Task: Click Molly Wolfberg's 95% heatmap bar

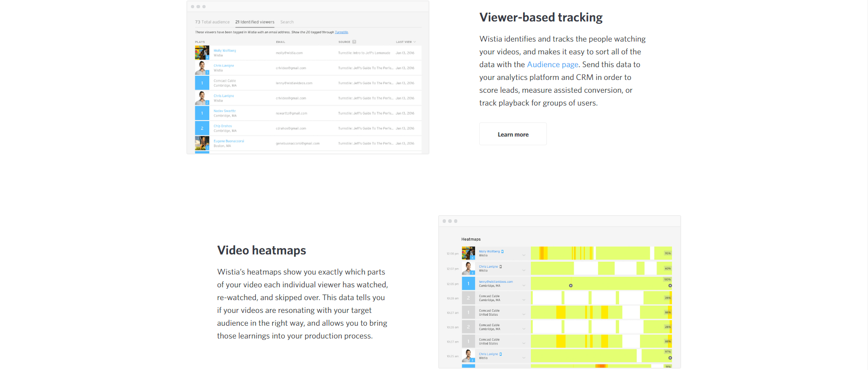Action: coord(601,253)
